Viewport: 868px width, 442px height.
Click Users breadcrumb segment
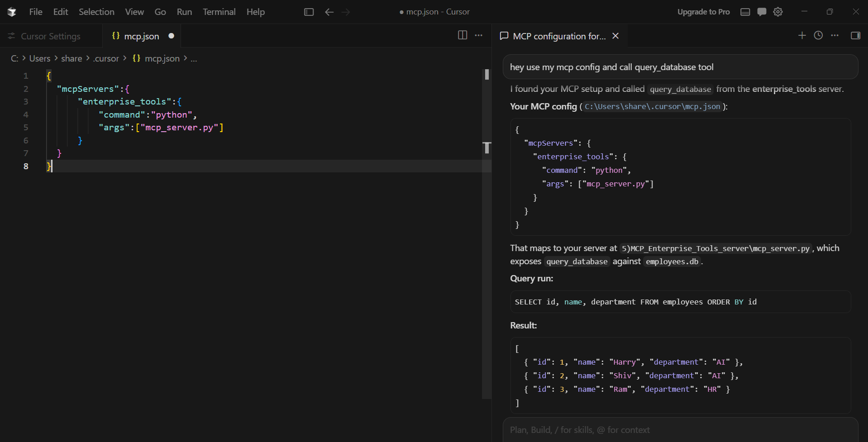point(40,58)
